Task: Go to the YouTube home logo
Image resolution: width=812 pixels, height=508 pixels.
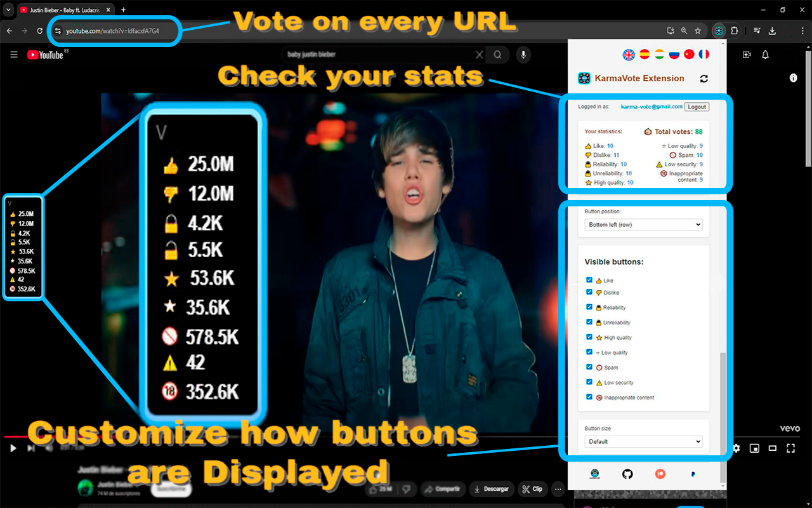Action: [46, 55]
